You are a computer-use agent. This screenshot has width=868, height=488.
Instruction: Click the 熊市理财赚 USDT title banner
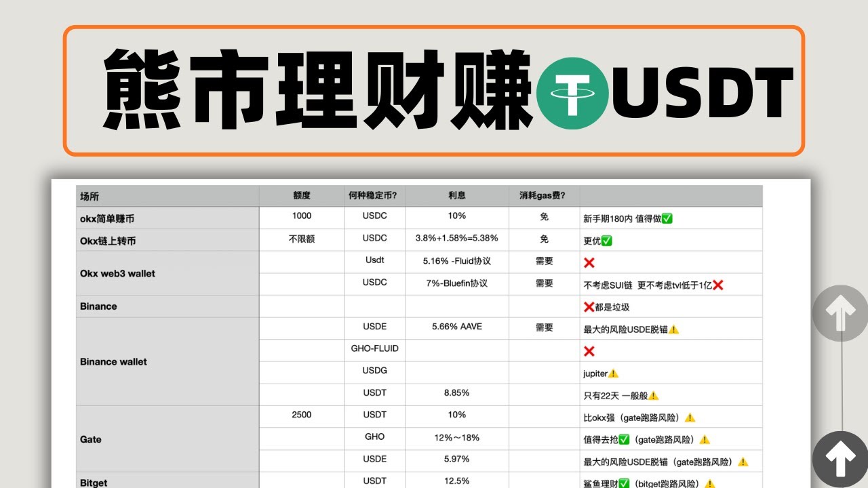[434, 91]
